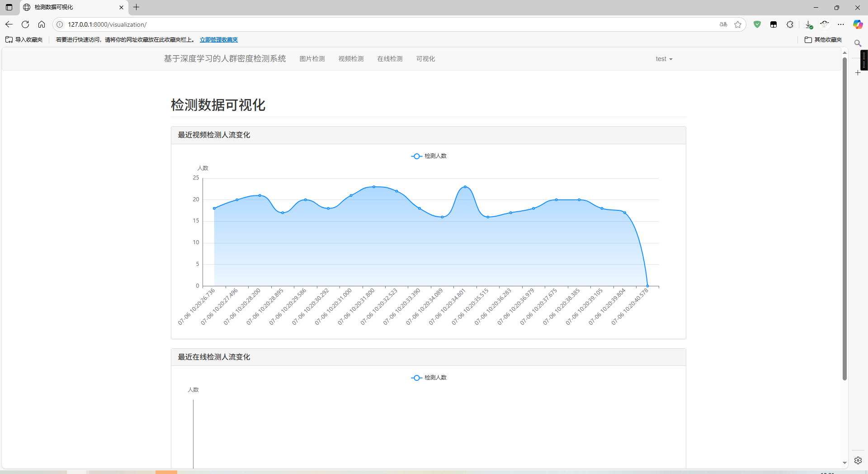Open the Copilot sidebar icon
This screenshot has width=868, height=474.
tap(858, 24)
